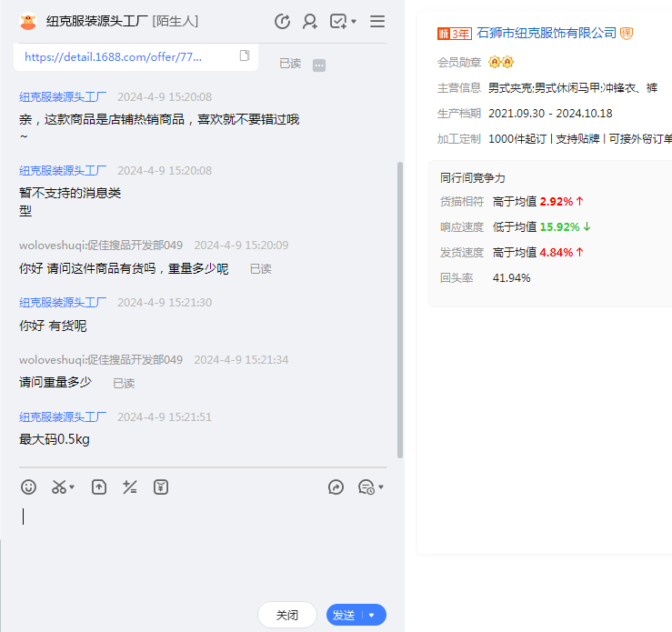This screenshot has height=632, width=672.
Task: Open the emoji picker in message toolbar
Action: [x=29, y=487]
